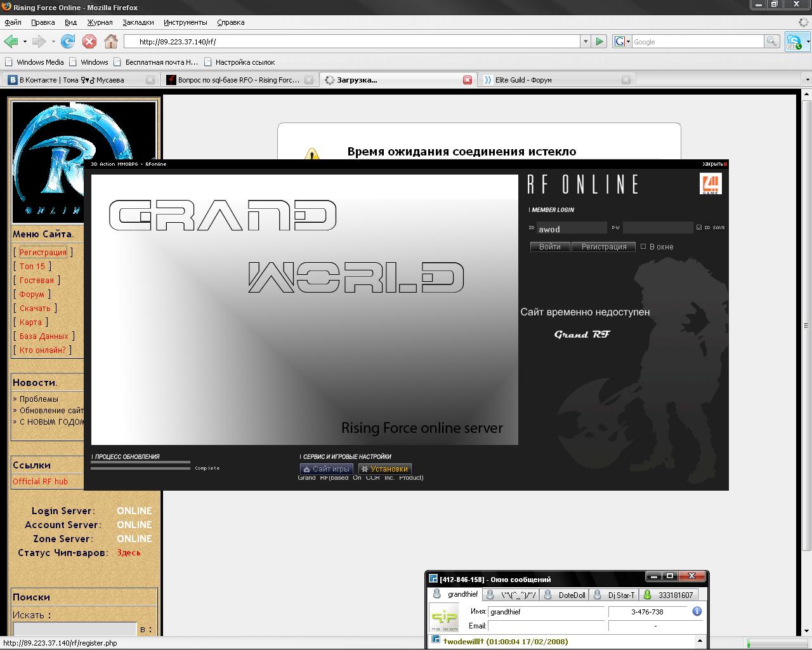The image size is (812, 650).
Task: Open the 'База Данных' site menu link
Action: pos(44,336)
